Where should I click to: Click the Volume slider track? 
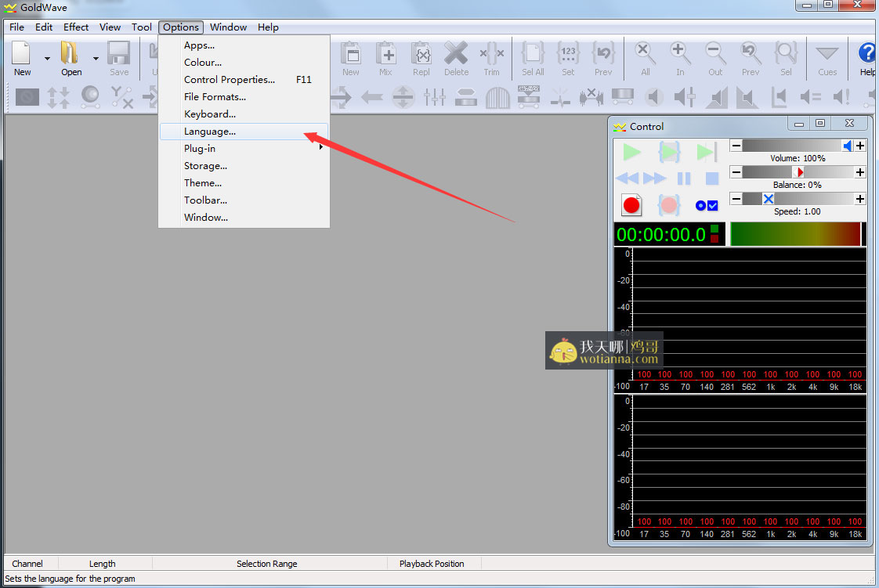pyautogui.click(x=798, y=146)
